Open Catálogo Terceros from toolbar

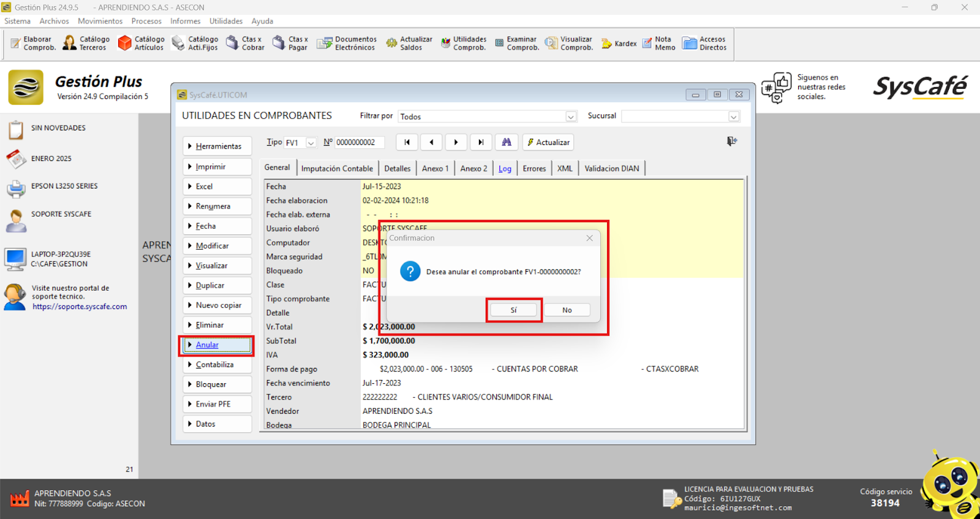[x=86, y=43]
